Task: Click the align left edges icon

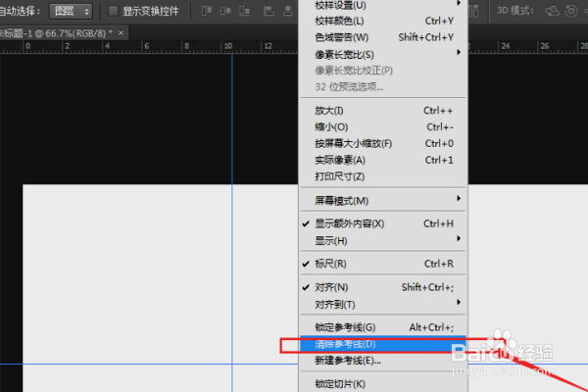Action: 269,11
